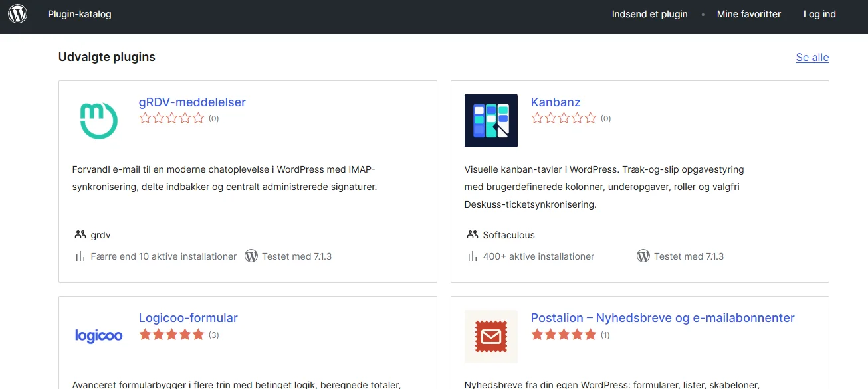Follow the Se alle link

[x=812, y=57]
